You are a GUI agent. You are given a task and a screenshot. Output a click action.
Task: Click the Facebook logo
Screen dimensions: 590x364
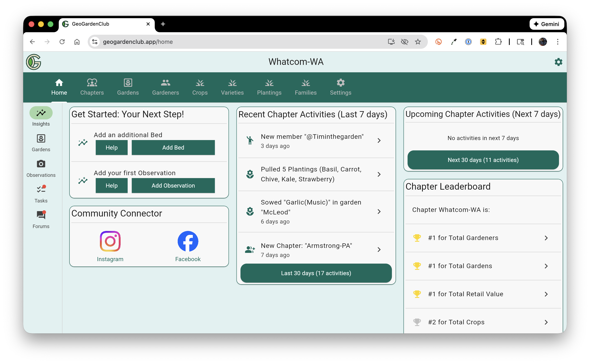point(188,241)
